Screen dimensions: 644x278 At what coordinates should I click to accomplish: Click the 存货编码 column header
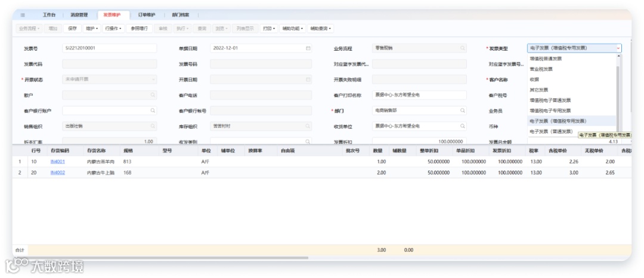point(60,151)
